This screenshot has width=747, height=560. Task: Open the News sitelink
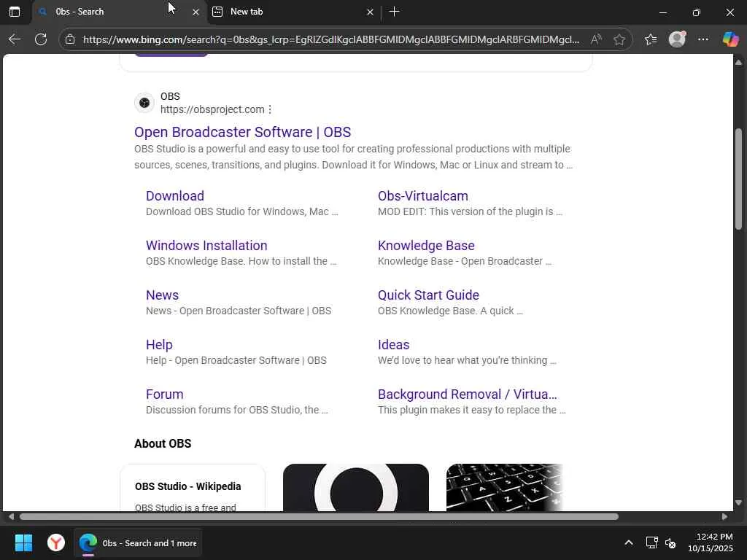pos(162,295)
